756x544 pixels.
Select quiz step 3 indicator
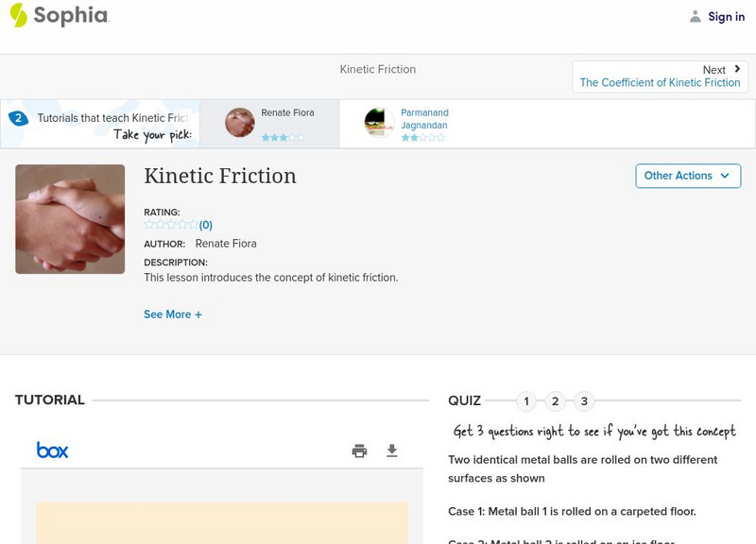(585, 401)
